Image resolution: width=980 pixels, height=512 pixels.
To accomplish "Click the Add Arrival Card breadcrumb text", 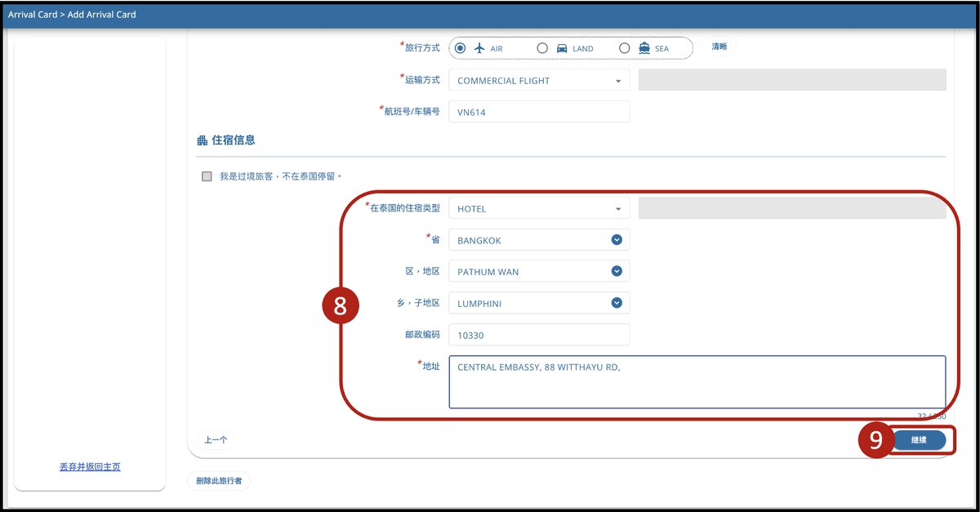I will click(102, 15).
